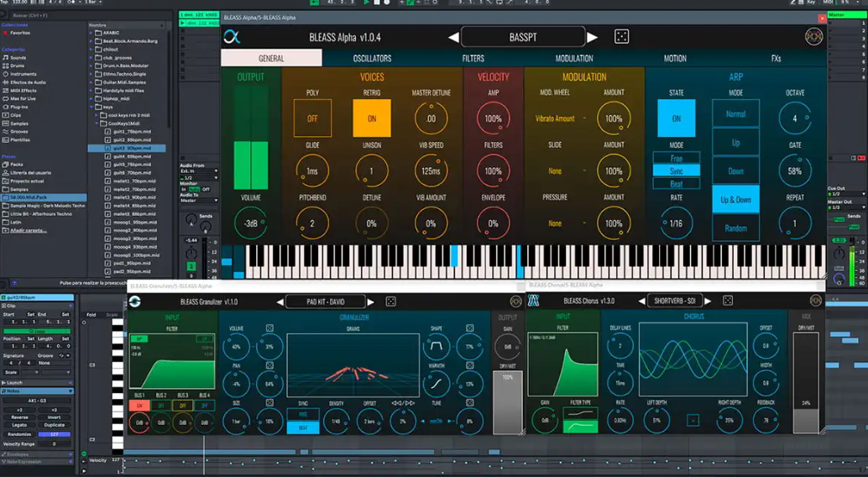Image resolution: width=868 pixels, height=477 pixels.
Task: Toggle POLY off button in Voices
Action: 312,118
